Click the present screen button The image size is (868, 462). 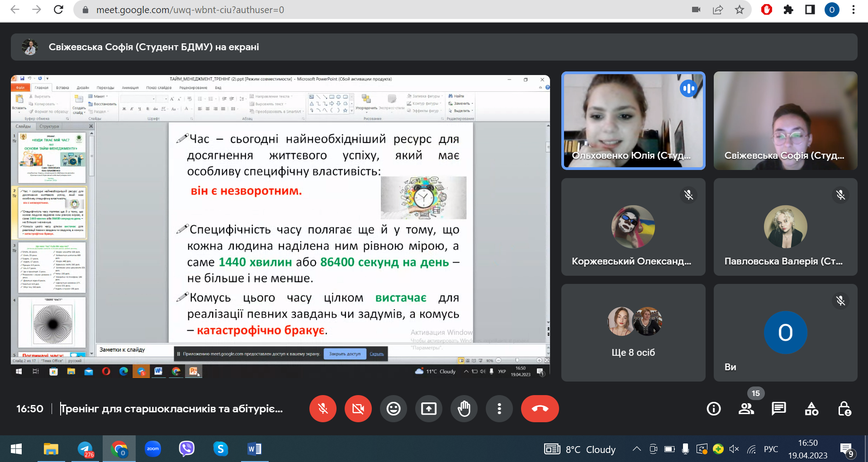click(x=428, y=409)
